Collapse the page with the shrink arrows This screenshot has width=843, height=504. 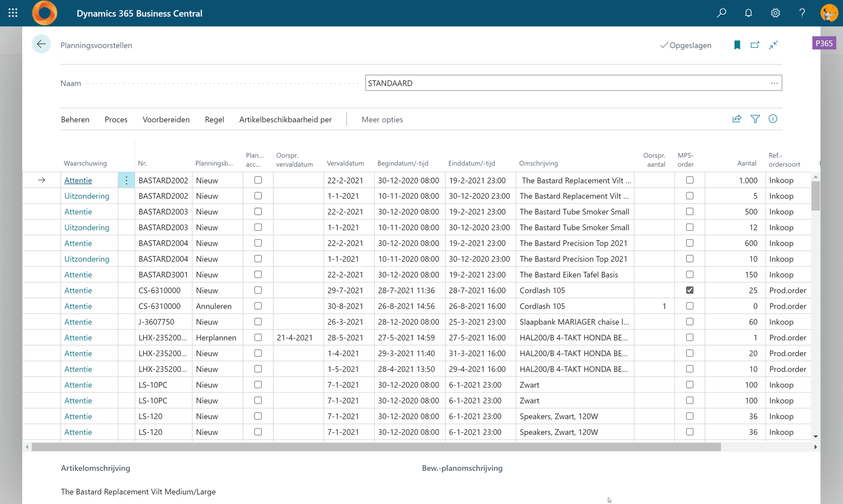pos(773,45)
